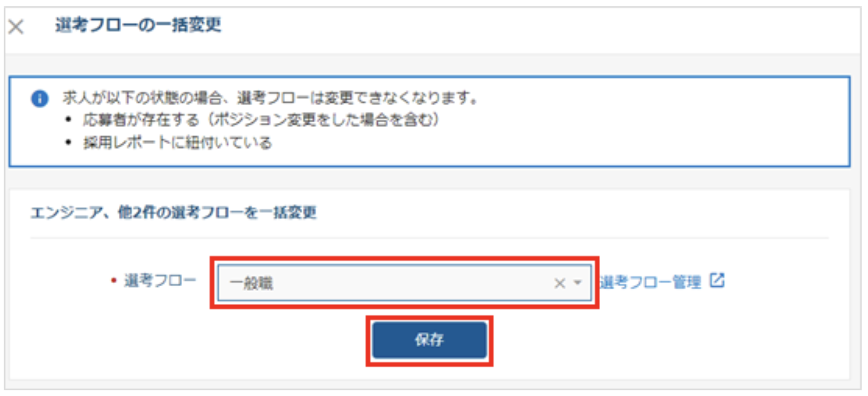This screenshot has height=396, width=868.
Task: Open the 選考フロー combo box showing 一般職
Action: click(404, 283)
